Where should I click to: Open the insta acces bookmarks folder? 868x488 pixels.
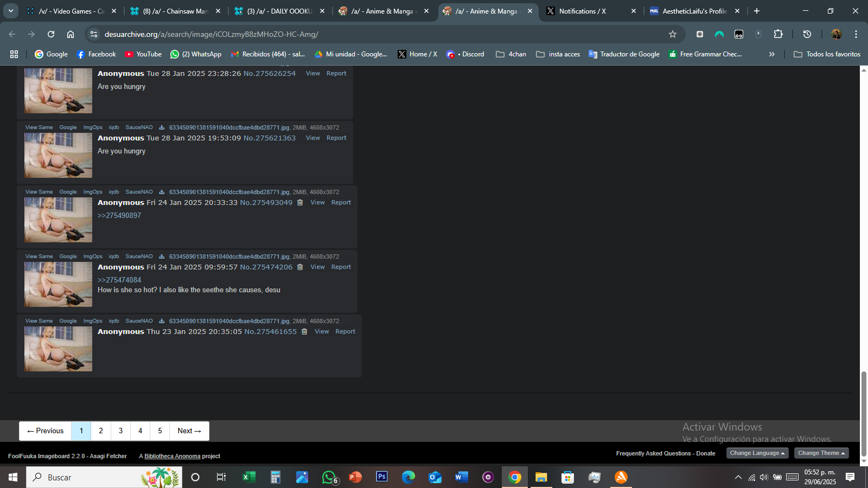point(558,54)
